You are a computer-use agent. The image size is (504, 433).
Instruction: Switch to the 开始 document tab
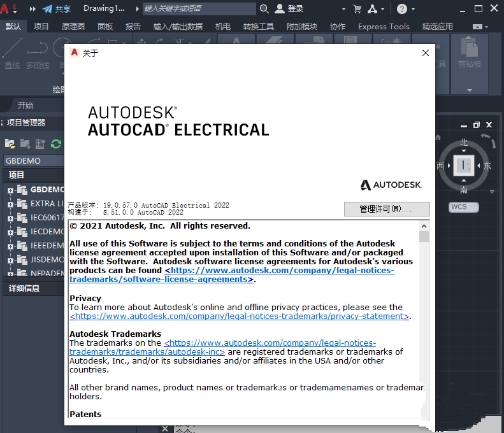(x=25, y=105)
